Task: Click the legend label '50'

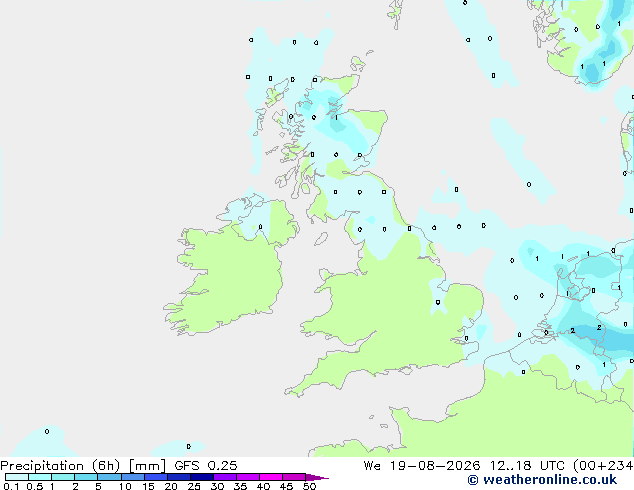Action: click(x=309, y=486)
